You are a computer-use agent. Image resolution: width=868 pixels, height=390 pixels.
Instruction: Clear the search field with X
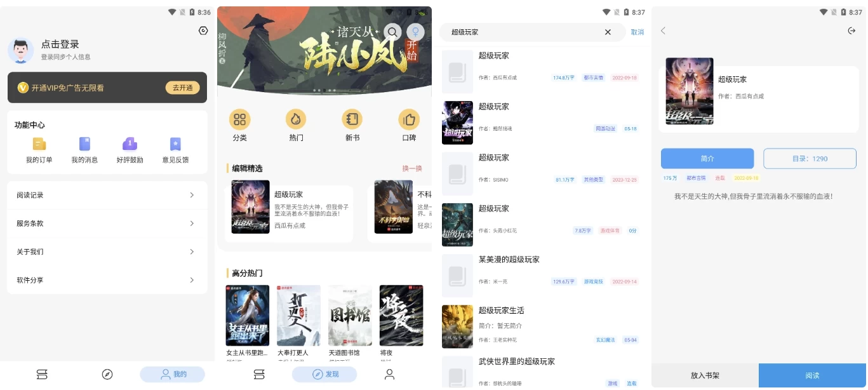point(608,32)
